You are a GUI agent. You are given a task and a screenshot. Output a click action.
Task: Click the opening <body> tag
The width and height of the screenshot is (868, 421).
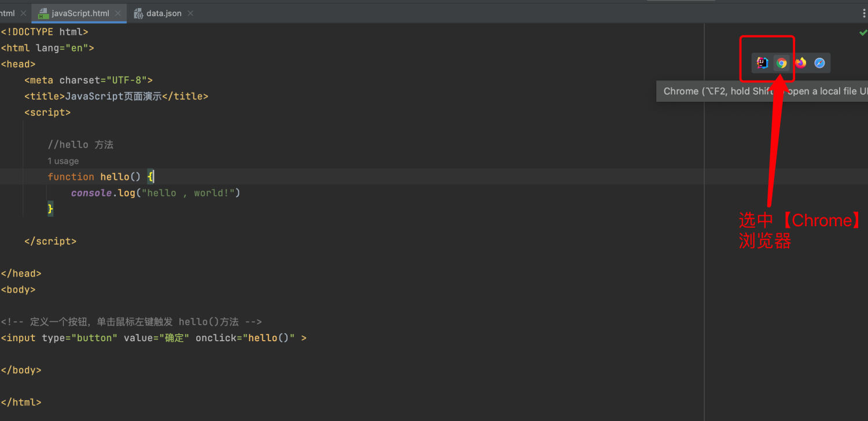coord(18,290)
